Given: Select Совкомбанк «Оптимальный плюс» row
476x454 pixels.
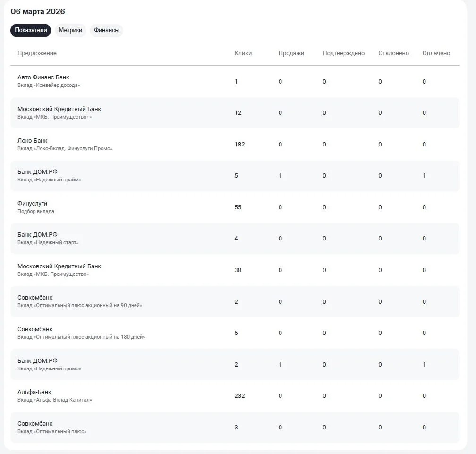Looking at the screenshot, I should click(x=235, y=427).
